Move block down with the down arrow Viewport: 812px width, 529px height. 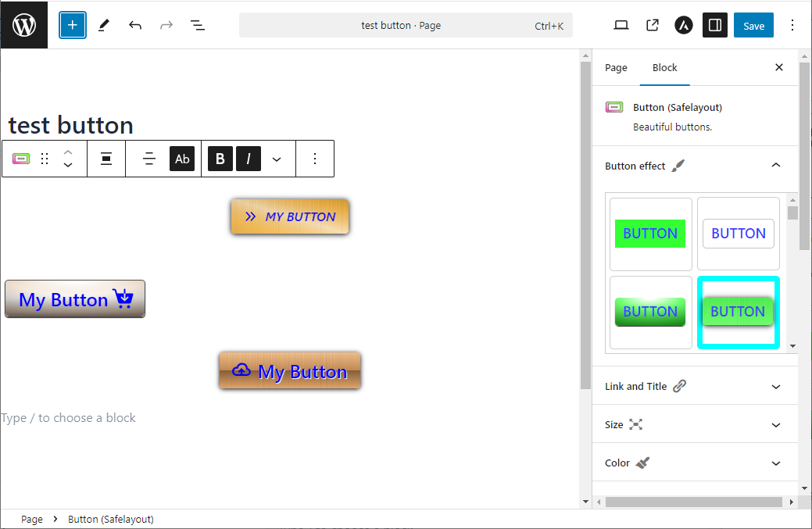coord(68,165)
